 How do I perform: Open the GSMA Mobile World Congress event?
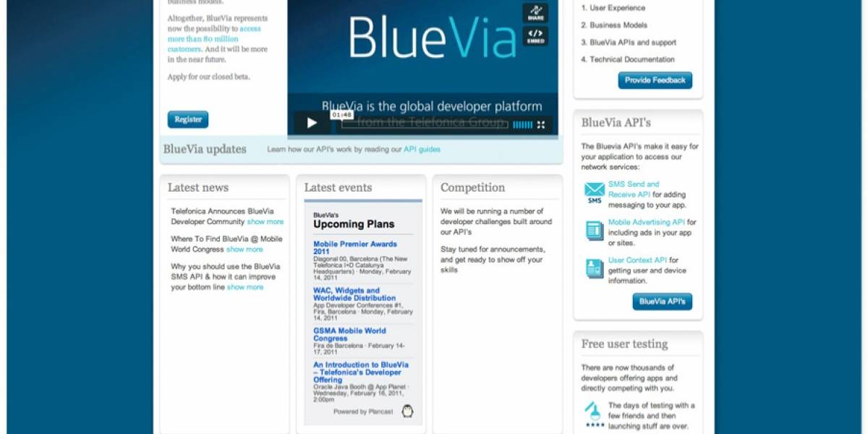pyautogui.click(x=349, y=334)
